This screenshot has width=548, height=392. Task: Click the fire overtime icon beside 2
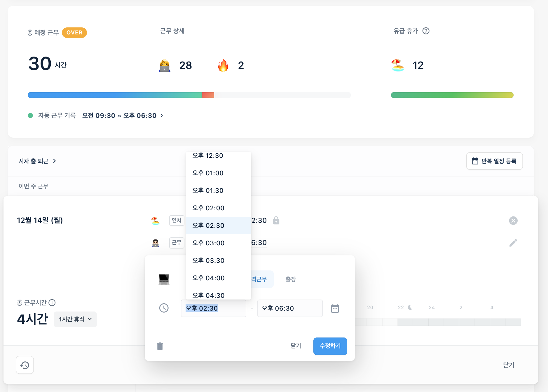223,65
